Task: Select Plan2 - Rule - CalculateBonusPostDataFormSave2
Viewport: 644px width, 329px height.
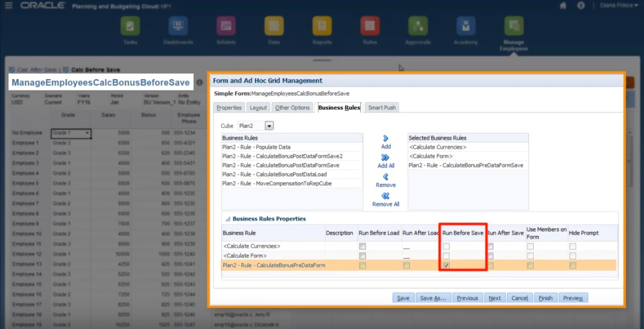Action: (292, 157)
